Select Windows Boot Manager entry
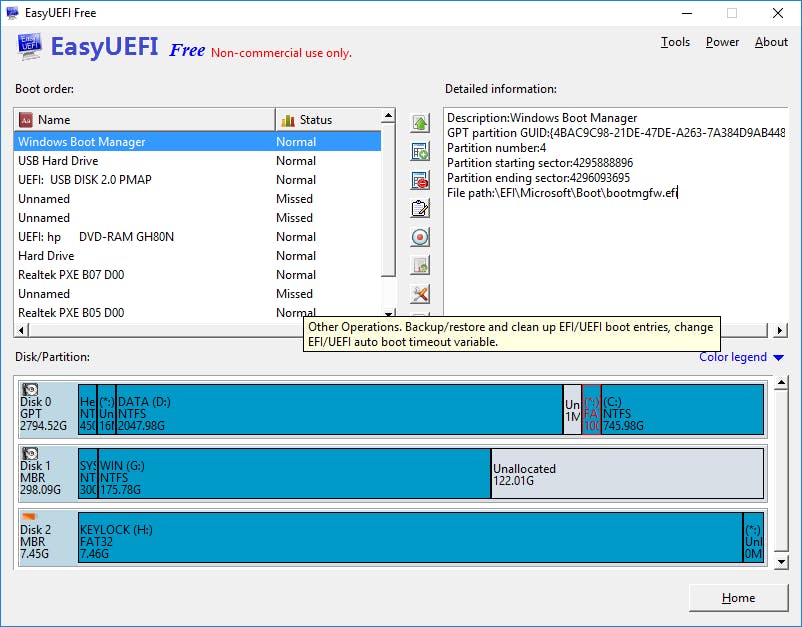 pos(197,142)
